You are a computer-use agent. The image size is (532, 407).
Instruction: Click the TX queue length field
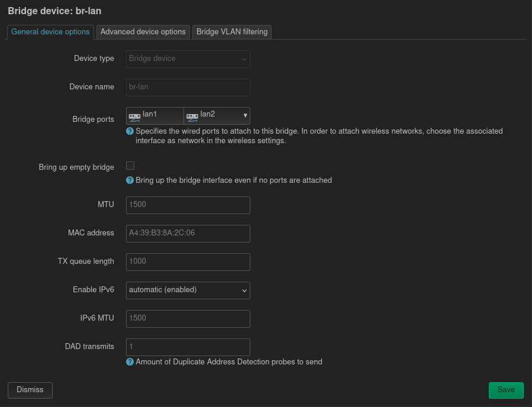tap(188, 262)
